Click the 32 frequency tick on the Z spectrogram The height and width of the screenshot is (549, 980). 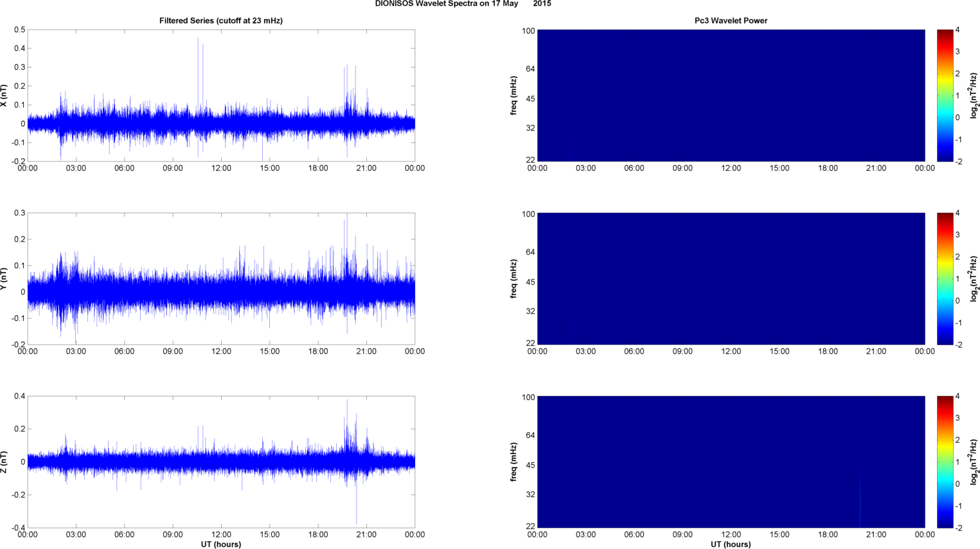530,495
